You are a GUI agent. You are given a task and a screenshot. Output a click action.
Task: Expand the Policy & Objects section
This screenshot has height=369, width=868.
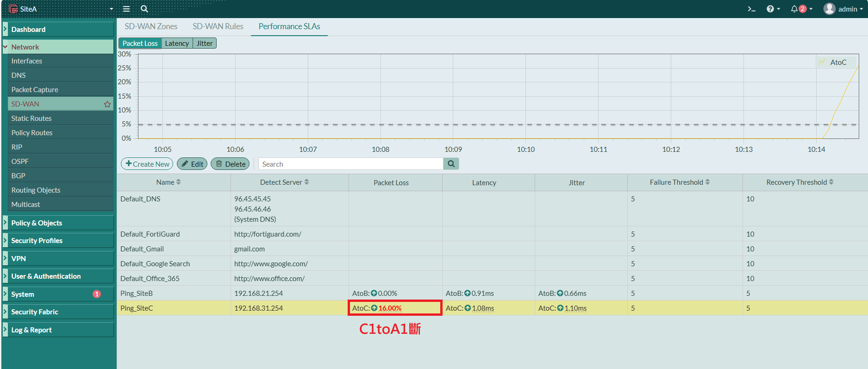coord(58,223)
